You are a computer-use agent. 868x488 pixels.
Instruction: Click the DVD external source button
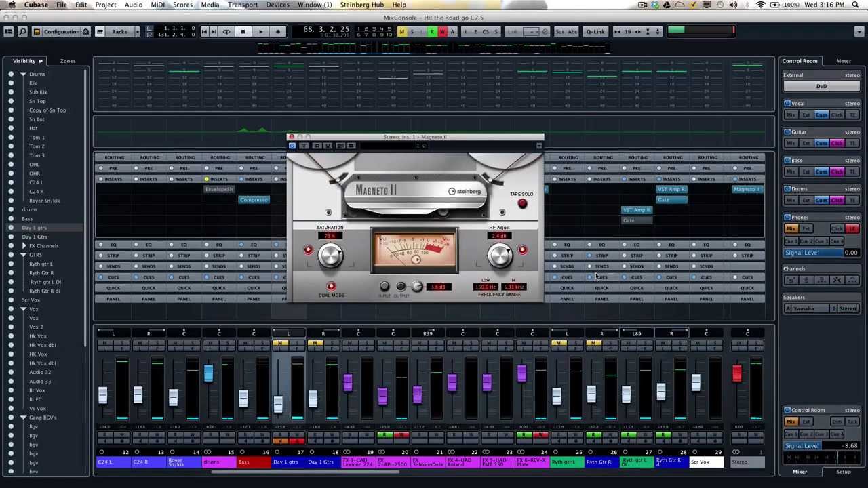click(x=821, y=86)
